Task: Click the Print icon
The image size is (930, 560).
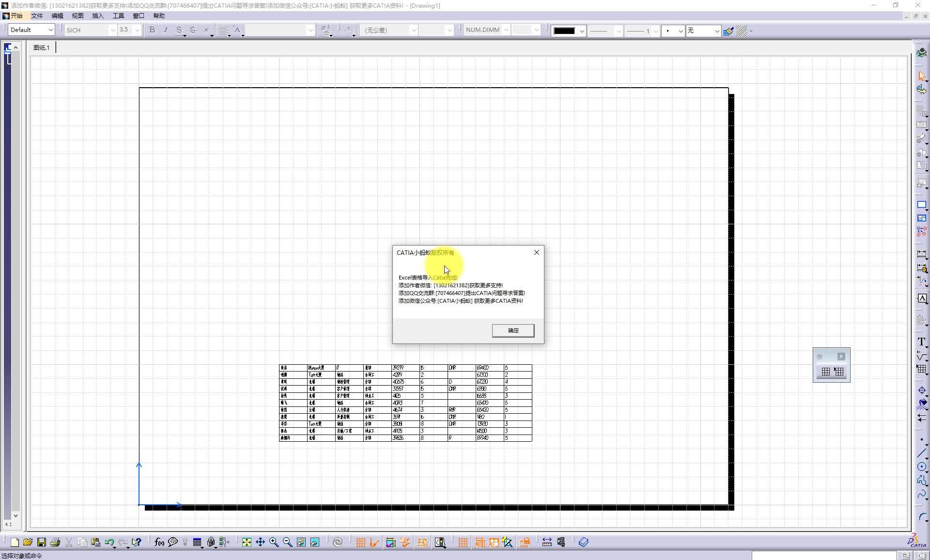Action: click(55, 542)
